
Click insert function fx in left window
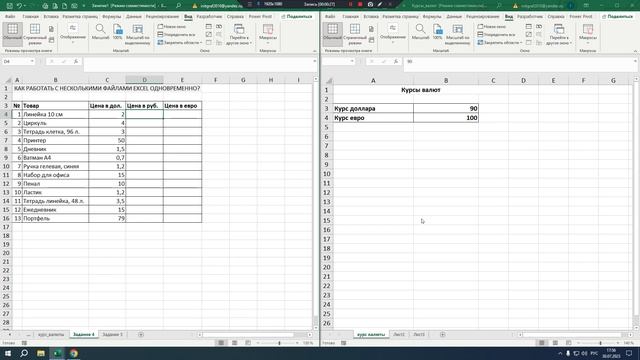[76, 61]
